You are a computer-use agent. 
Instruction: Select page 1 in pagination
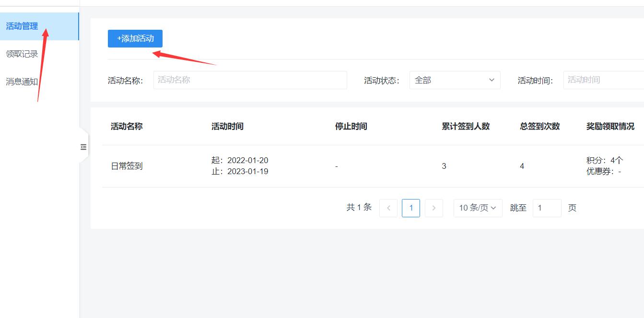411,208
